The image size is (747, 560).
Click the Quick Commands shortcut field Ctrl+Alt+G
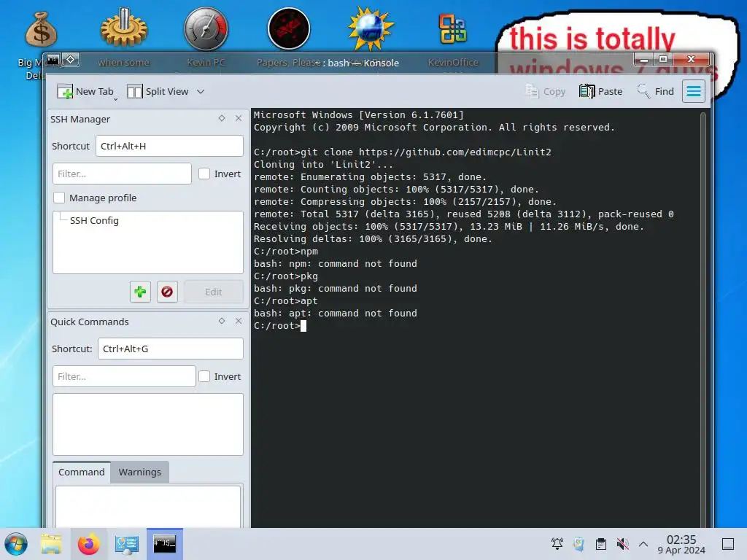[x=171, y=349]
